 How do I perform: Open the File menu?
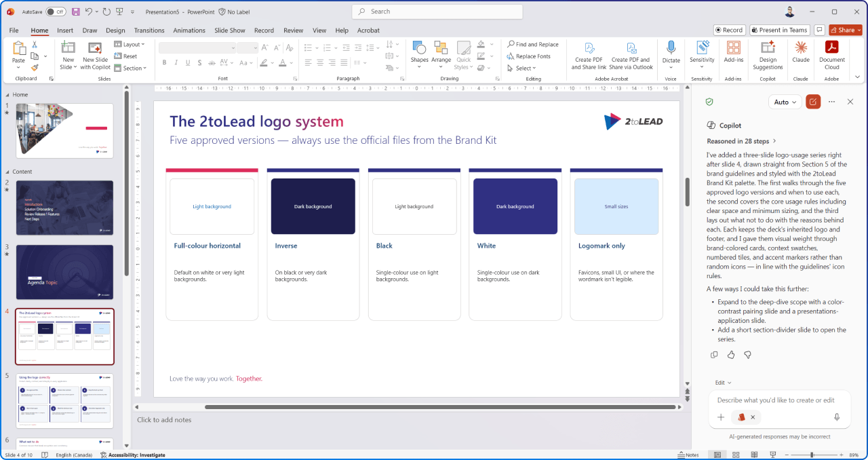tap(14, 31)
